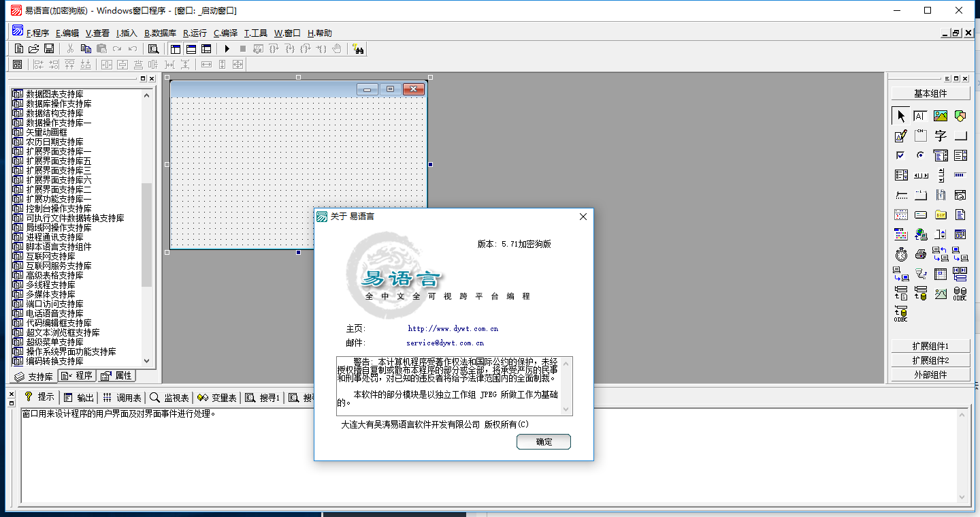The width and height of the screenshot is (980, 517).
Task: Select the button component icon
Action: [x=960, y=136]
